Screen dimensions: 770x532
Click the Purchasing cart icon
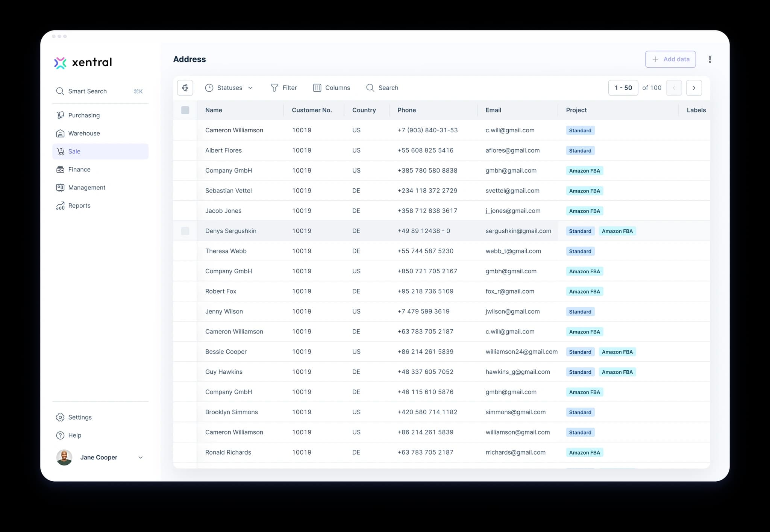[60, 115]
